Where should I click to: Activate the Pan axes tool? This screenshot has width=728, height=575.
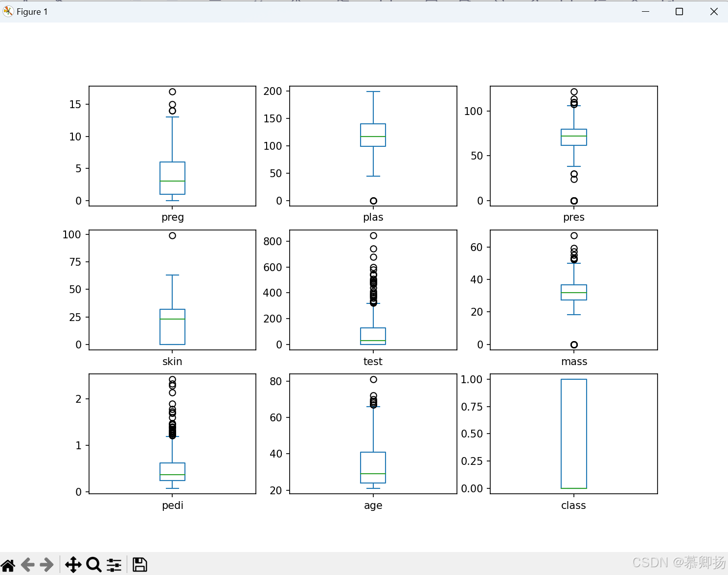click(x=73, y=565)
